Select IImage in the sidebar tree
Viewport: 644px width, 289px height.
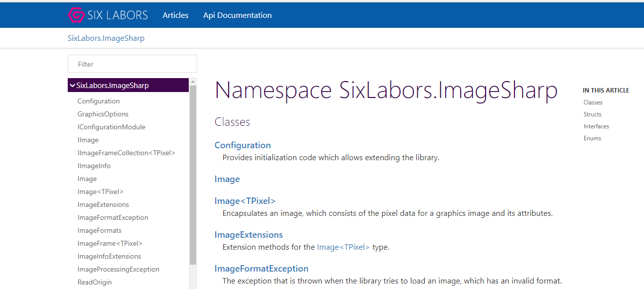(x=88, y=140)
